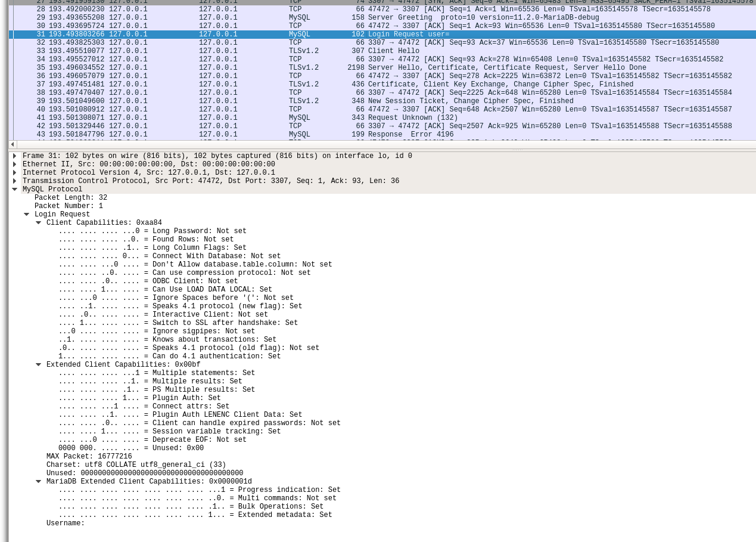Select the Username field in details
This screenshot has height=542, width=756.
66,524
